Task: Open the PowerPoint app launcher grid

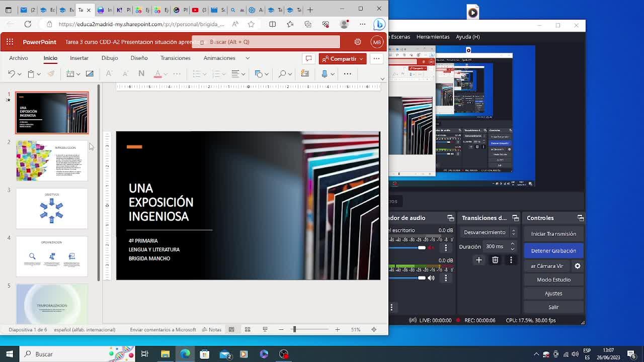Action: pos(10,42)
